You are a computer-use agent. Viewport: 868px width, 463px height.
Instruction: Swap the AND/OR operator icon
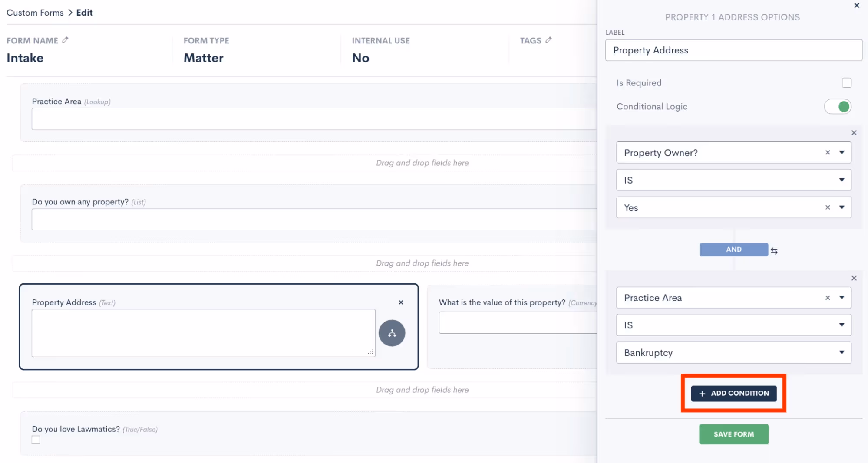(774, 251)
